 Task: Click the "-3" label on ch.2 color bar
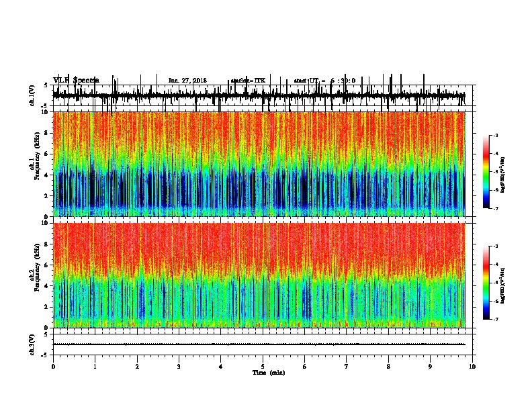point(496,246)
